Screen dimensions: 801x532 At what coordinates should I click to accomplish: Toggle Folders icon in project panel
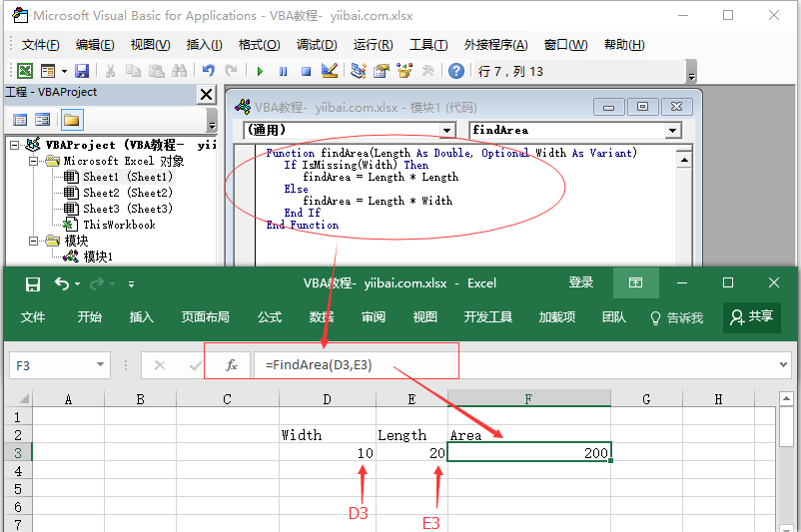click(72, 120)
